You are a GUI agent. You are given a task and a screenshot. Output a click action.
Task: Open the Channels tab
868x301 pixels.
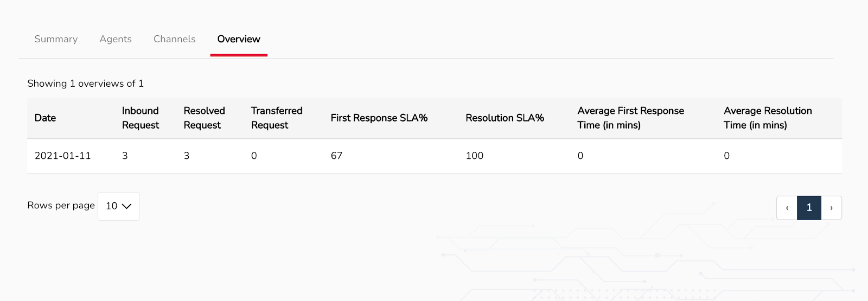tap(174, 39)
